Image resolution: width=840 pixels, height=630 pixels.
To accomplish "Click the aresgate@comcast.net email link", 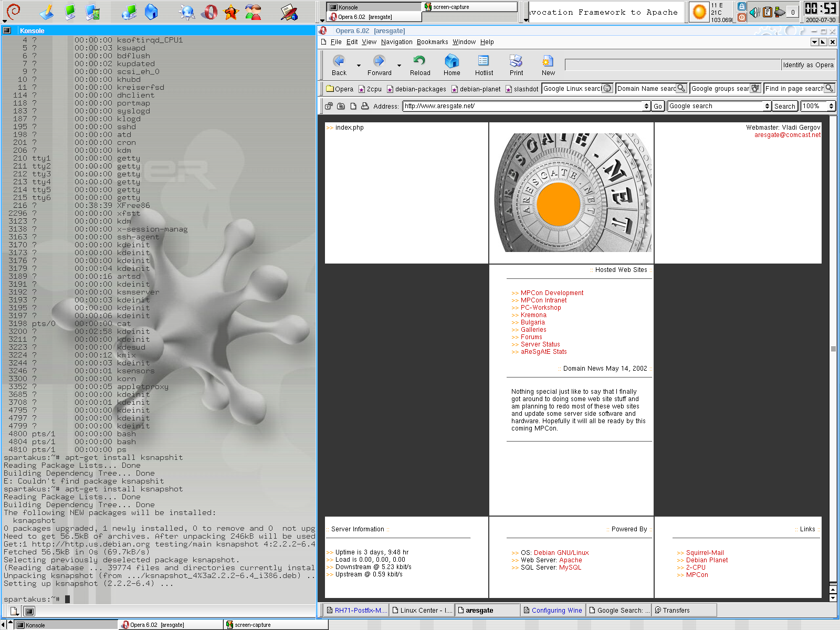I will (787, 135).
